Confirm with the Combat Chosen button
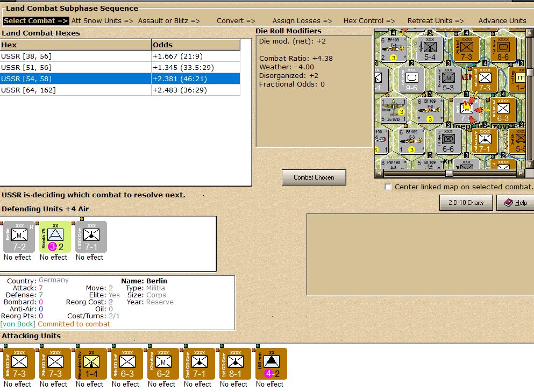Screen dimensions: 534x392 pos(314,177)
